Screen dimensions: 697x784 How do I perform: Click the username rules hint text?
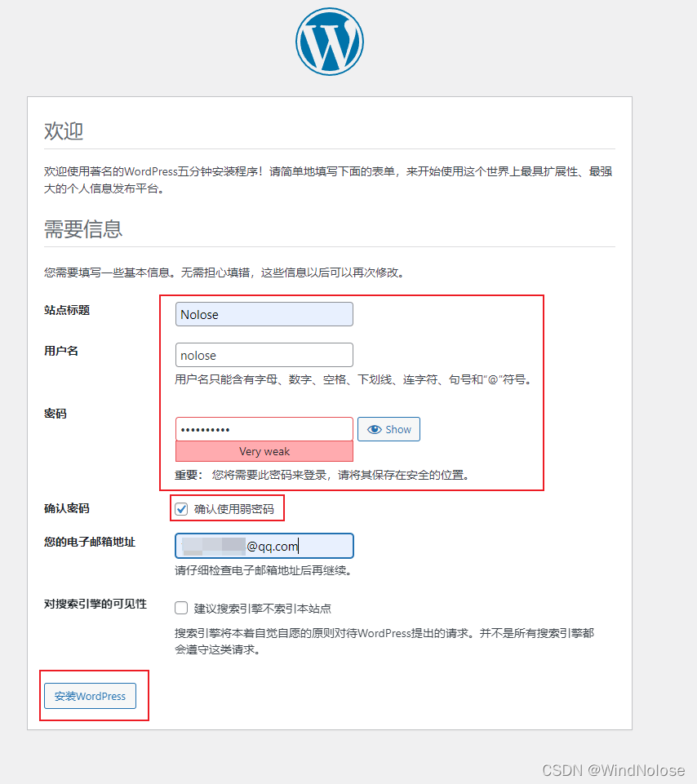(x=354, y=379)
